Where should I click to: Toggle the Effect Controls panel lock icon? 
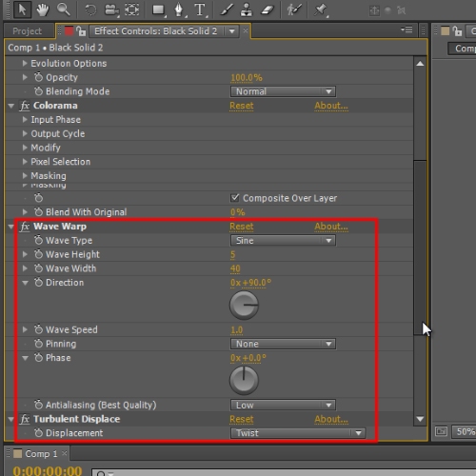81,30
